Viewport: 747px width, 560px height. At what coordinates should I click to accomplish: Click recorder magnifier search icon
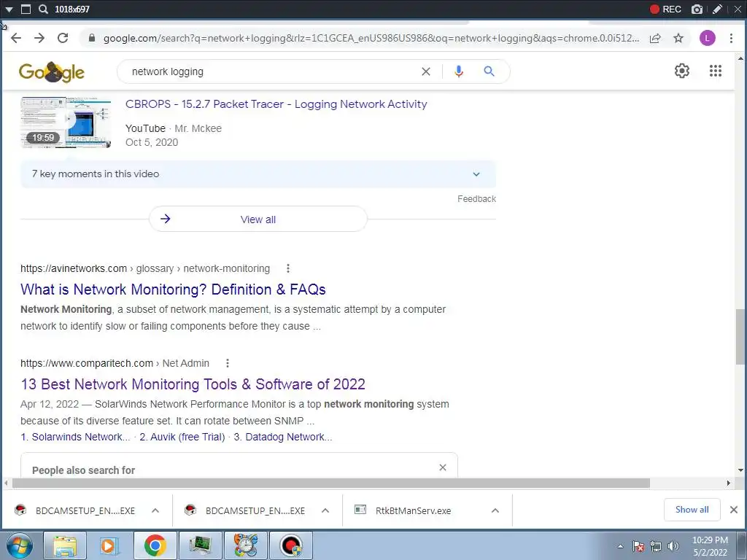point(43,9)
